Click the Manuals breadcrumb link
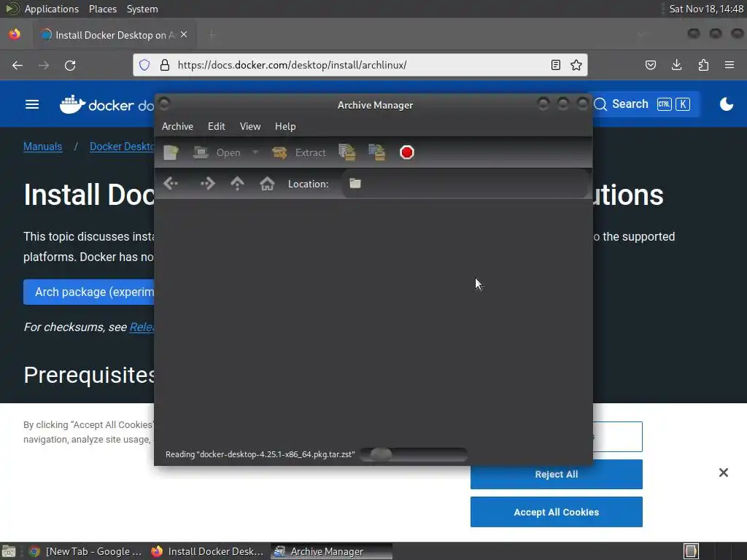 pos(43,147)
